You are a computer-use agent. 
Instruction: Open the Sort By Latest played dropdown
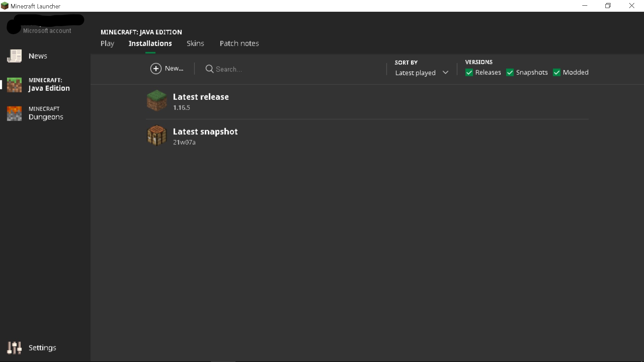click(x=415, y=73)
